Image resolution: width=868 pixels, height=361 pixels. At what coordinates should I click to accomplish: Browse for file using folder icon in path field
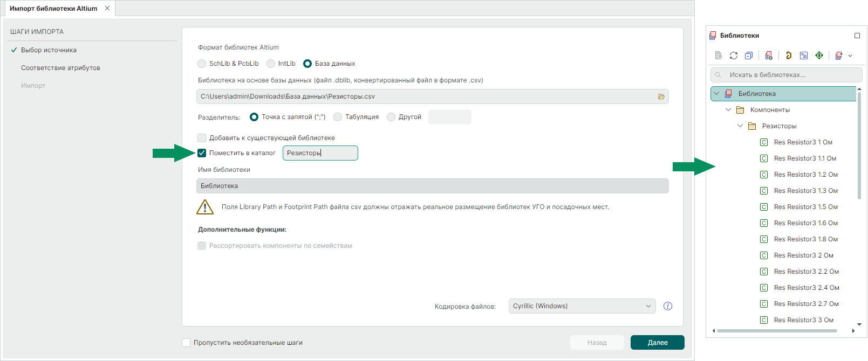click(661, 96)
